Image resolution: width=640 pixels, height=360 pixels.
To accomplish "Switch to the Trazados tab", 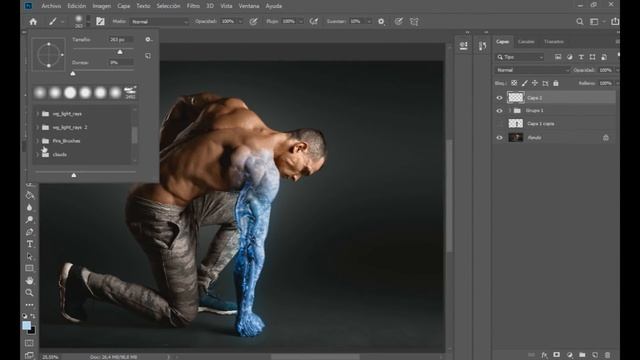I will (554, 42).
